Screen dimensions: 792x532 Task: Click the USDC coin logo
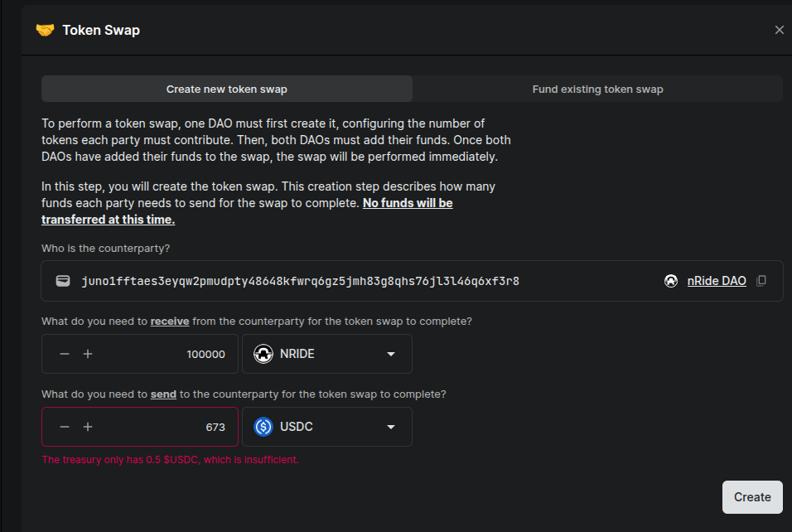pyautogui.click(x=263, y=427)
